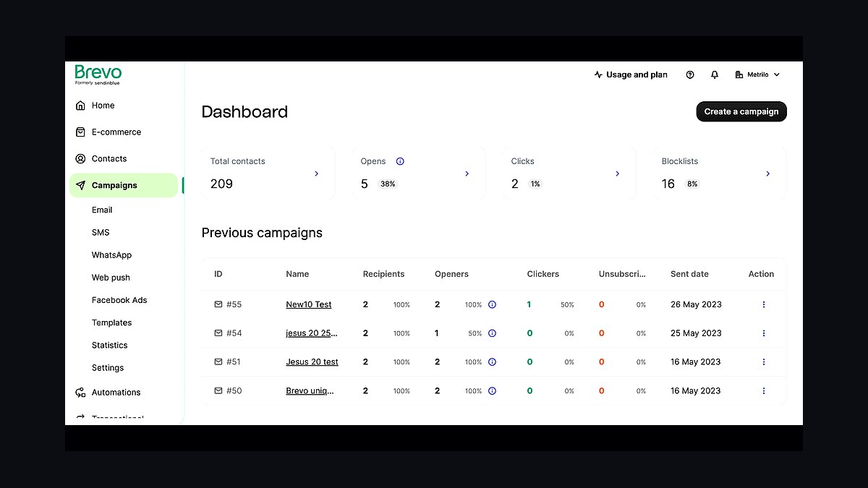Open Web push submenu item
Image resolution: width=868 pixels, height=488 pixels.
click(111, 278)
